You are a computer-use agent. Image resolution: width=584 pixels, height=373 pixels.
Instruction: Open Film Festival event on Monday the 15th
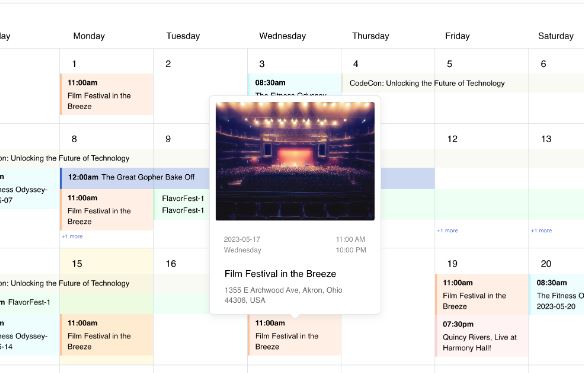tap(107, 335)
